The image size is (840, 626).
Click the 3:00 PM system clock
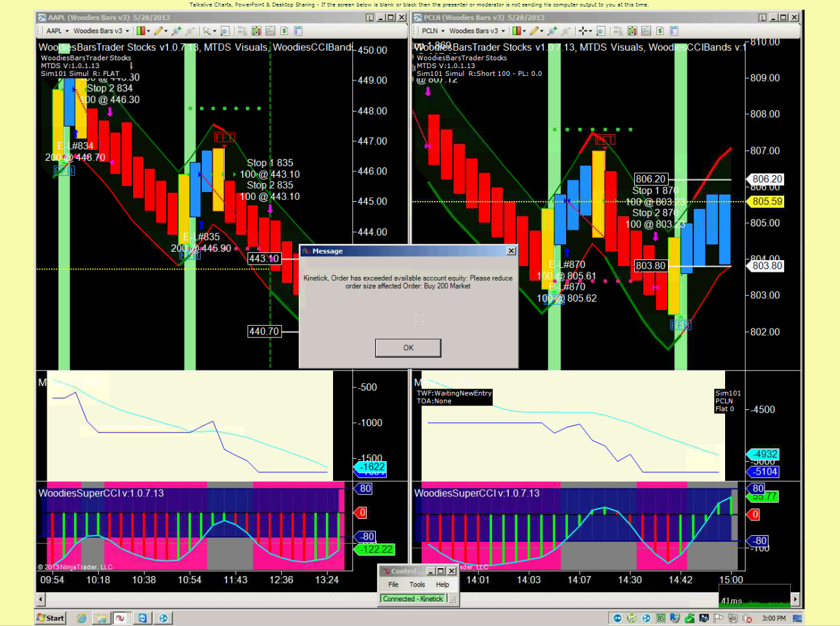pos(774,618)
